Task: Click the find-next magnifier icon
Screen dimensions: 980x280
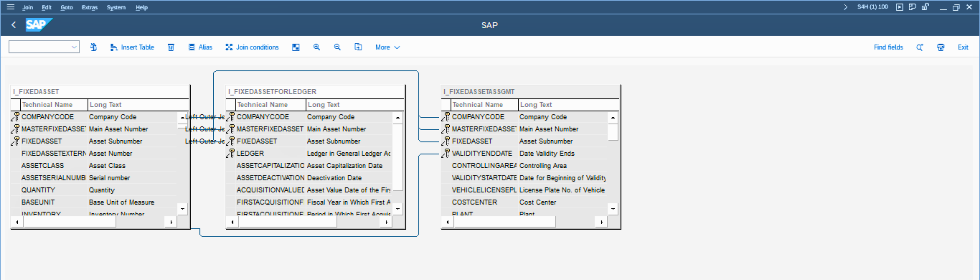Action: pos(920,47)
